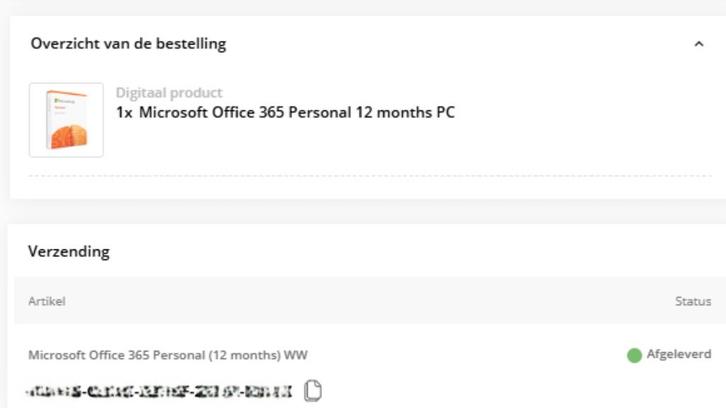Screen dimensions: 726x408
Task: Click the word bestelling in the overview heading
Action: (191, 44)
